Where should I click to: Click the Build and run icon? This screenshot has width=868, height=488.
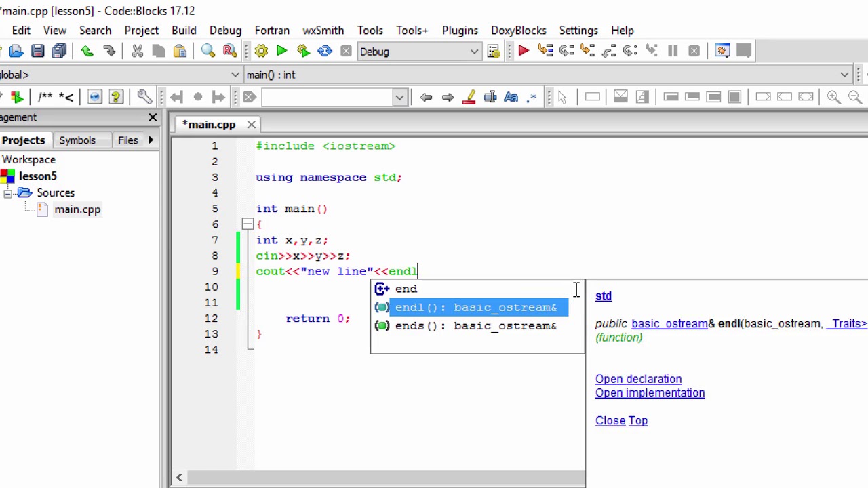point(303,51)
